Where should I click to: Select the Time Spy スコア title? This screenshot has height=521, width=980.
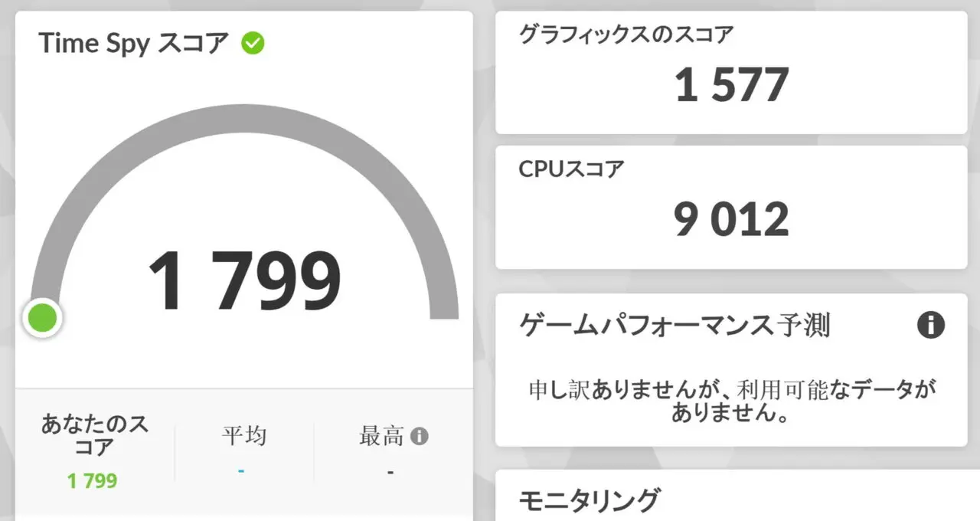pyautogui.click(x=133, y=43)
